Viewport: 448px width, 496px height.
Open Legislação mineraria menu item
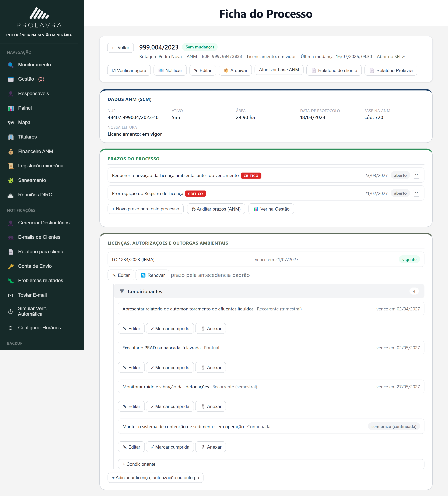[x=41, y=166]
